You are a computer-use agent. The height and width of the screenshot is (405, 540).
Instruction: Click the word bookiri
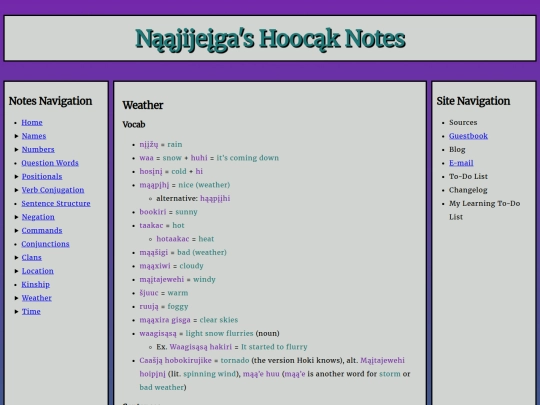tap(153, 212)
